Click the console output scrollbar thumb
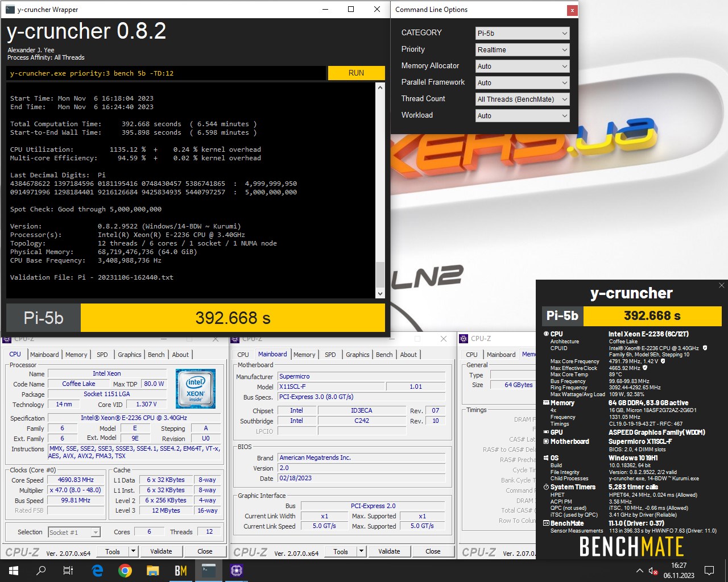 [x=380, y=275]
